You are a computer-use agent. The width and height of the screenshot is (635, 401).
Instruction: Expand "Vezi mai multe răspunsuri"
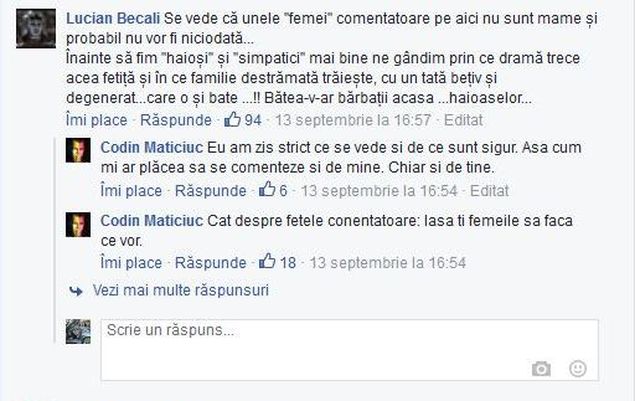point(180,291)
